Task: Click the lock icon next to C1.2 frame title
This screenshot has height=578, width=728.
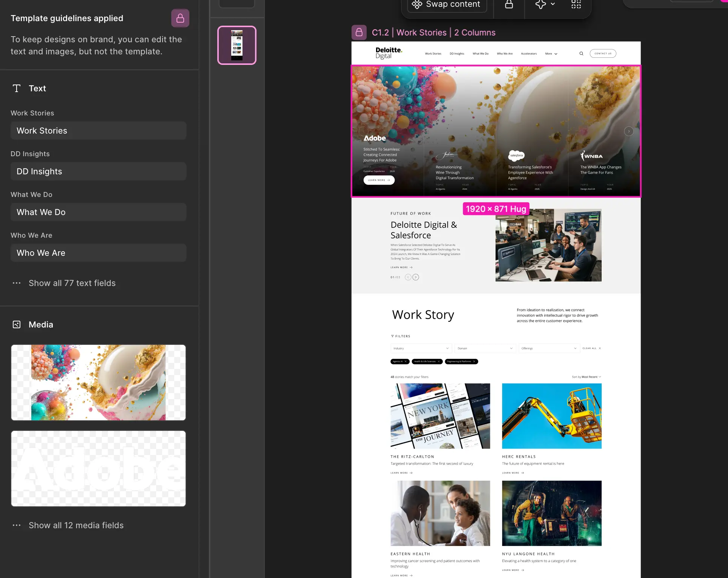Action: tap(359, 32)
